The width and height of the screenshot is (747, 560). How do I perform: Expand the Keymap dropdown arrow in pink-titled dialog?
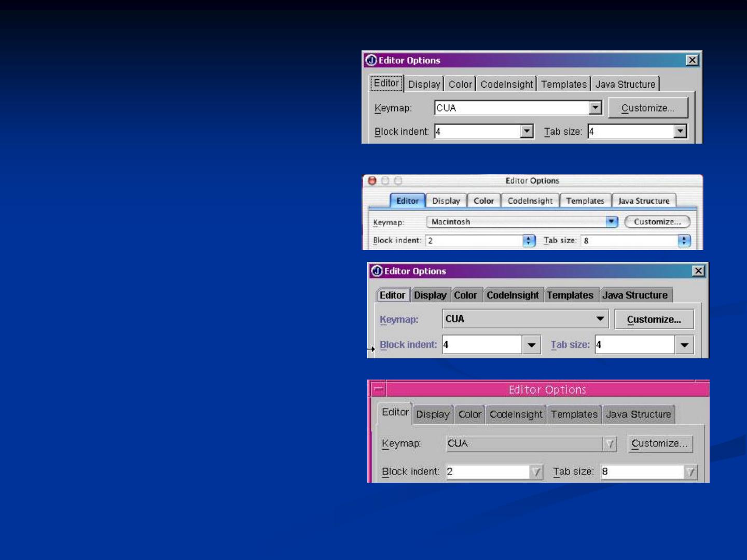click(x=610, y=444)
